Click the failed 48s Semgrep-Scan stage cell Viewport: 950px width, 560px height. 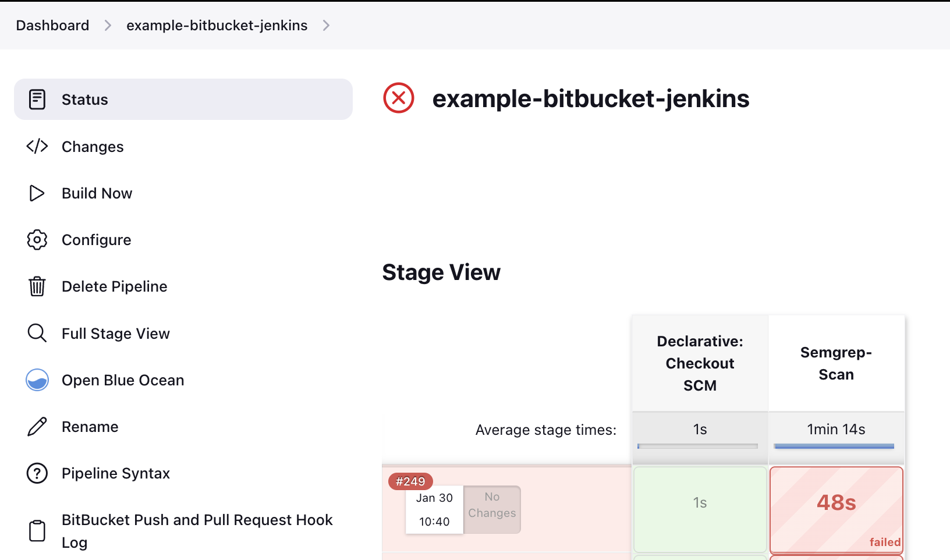click(x=836, y=509)
